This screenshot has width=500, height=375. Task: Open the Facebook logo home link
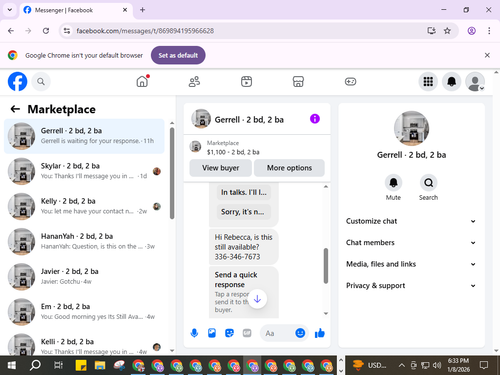click(17, 81)
